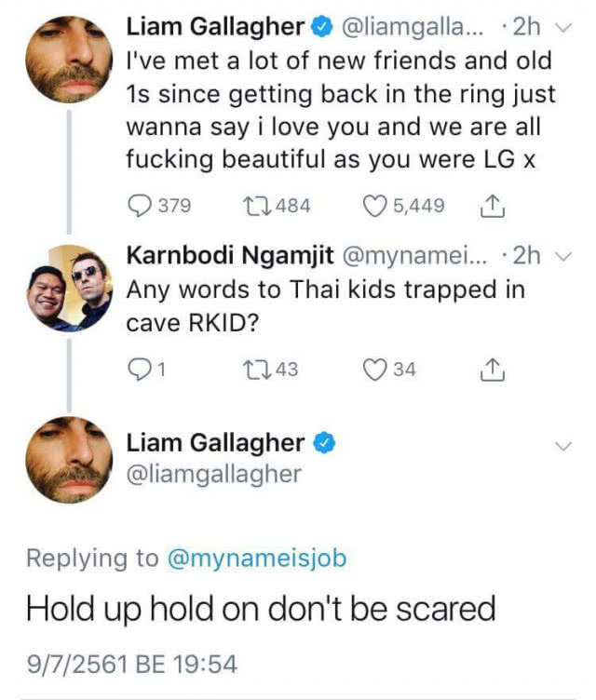This screenshot has width=596, height=700.
Task: View Liam Gallagher's avatar in top tweet
Action: coord(69,60)
